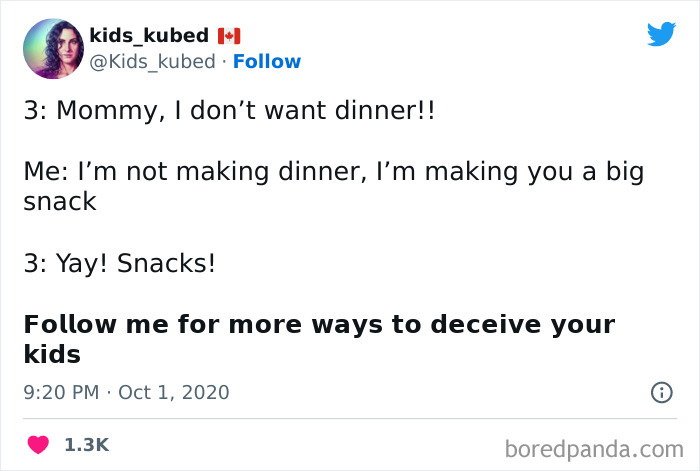
Task: Open the @Kids_kubed handle link
Action: point(152,62)
